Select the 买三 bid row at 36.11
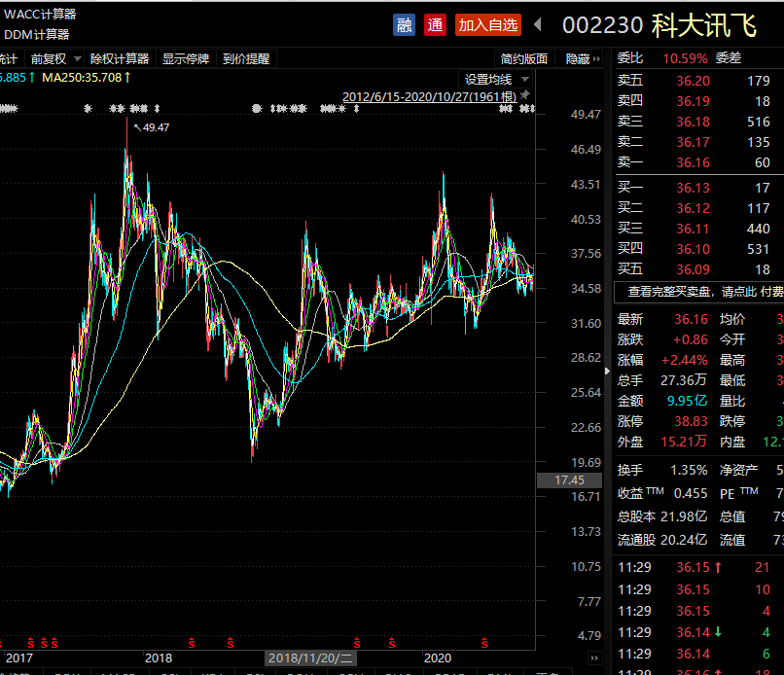The width and height of the screenshot is (784, 675). [x=699, y=229]
